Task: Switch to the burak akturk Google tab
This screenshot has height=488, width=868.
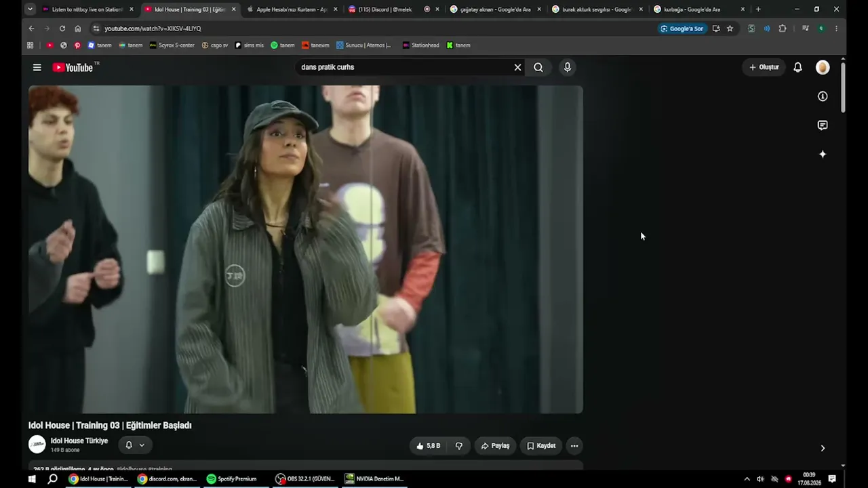Action: [596, 9]
